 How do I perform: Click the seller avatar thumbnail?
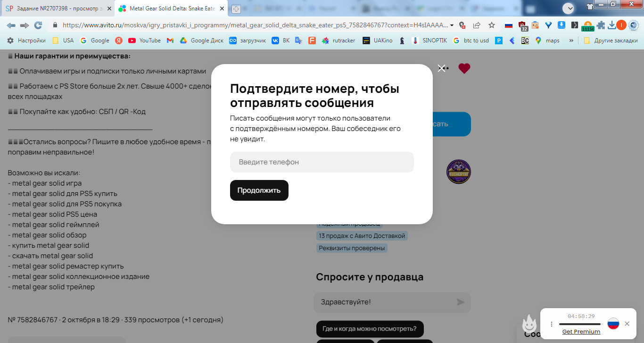[x=459, y=171]
